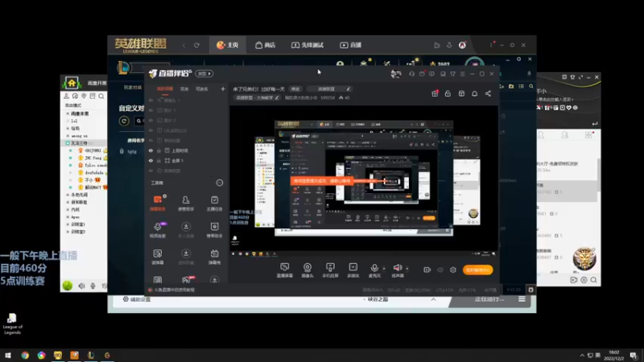Toggle visibility of 摄像头 1 source
The image size is (644, 362).
[151, 100]
